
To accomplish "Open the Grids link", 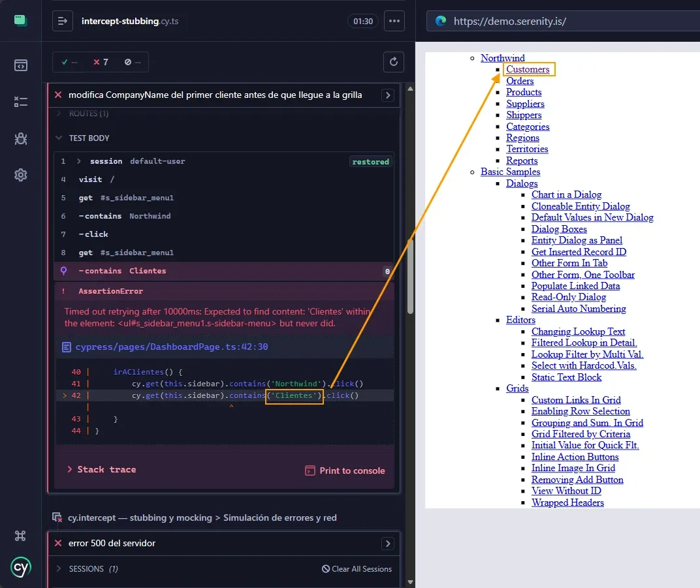I will point(517,388).
